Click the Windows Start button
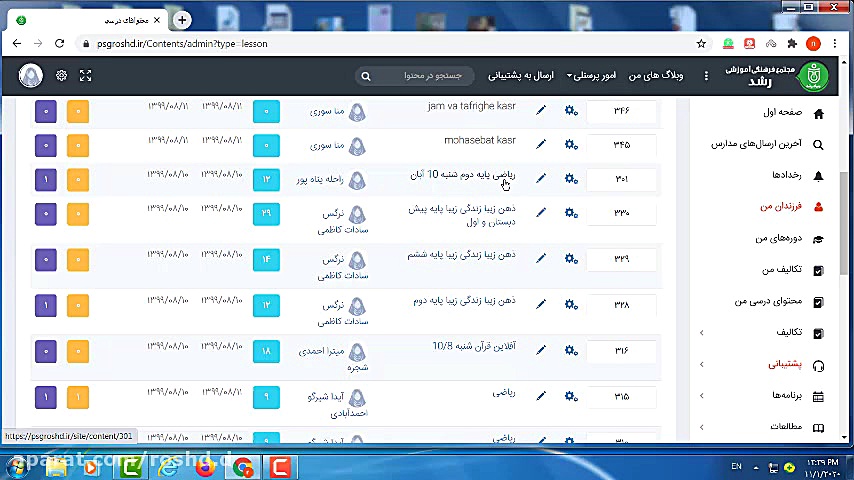This screenshot has height=480, width=854. pos(16,467)
